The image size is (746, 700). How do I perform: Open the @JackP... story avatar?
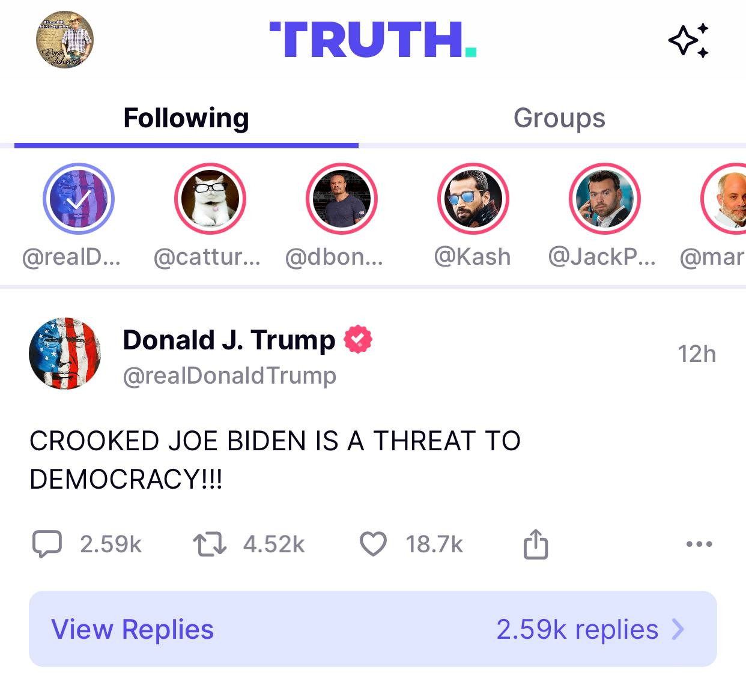[x=605, y=199]
